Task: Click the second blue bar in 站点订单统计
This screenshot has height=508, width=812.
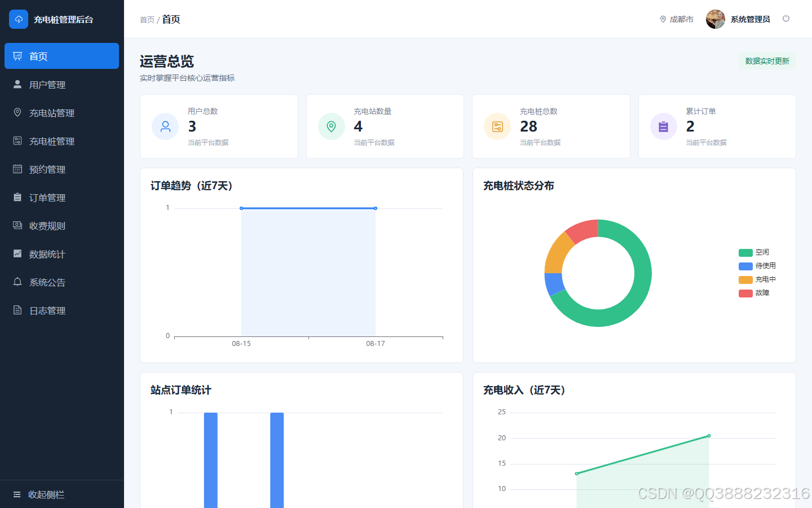Action: click(x=277, y=460)
